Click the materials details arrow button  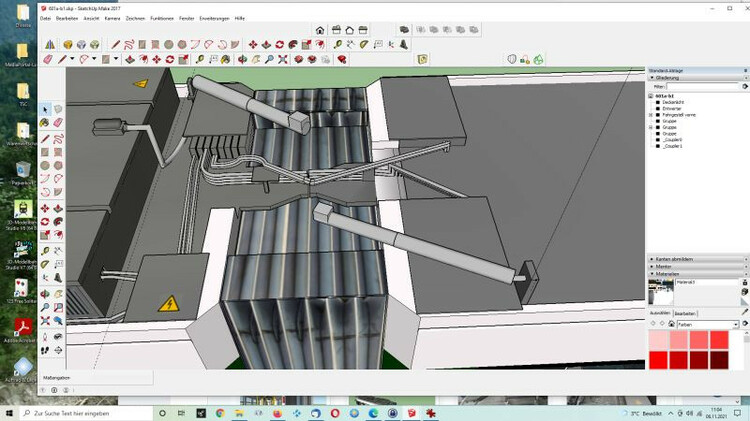(x=745, y=324)
